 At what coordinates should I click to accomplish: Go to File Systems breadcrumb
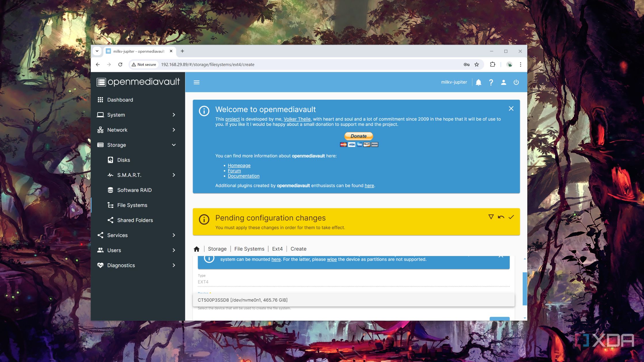pos(249,249)
